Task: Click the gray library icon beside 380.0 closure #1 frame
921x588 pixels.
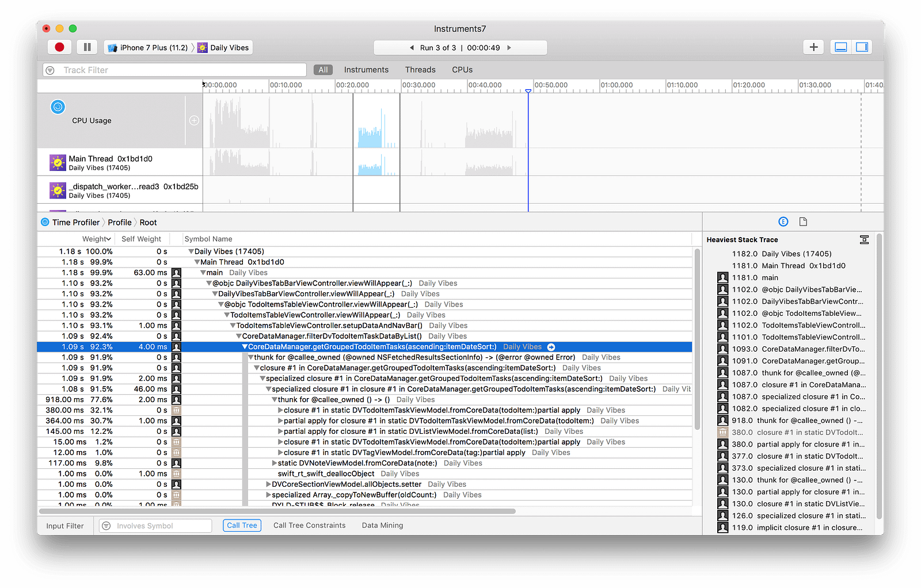Action: coord(723,433)
